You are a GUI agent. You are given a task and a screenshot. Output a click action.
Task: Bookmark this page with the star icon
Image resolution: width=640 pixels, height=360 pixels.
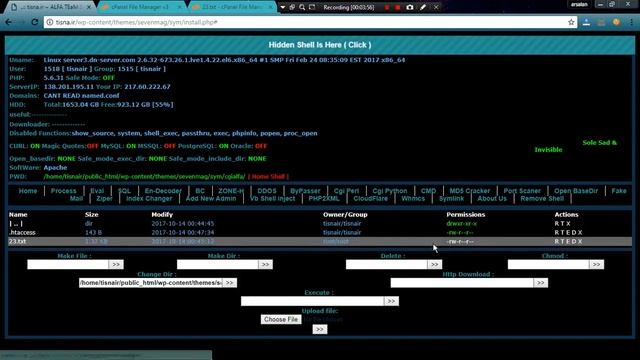pos(571,22)
